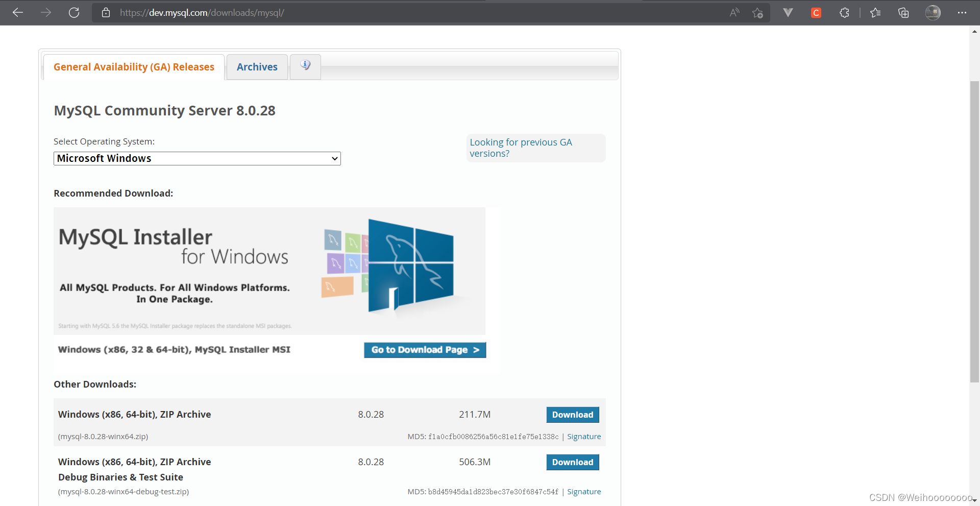Open the browser settings and more menu

pos(962,13)
